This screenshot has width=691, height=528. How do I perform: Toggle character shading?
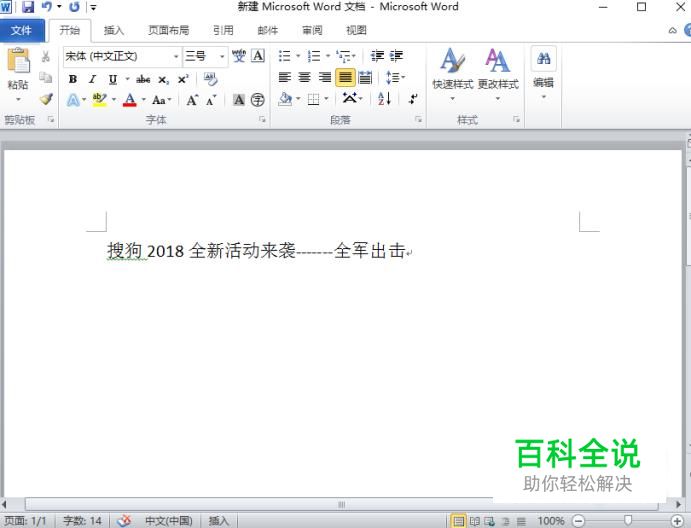click(x=238, y=100)
